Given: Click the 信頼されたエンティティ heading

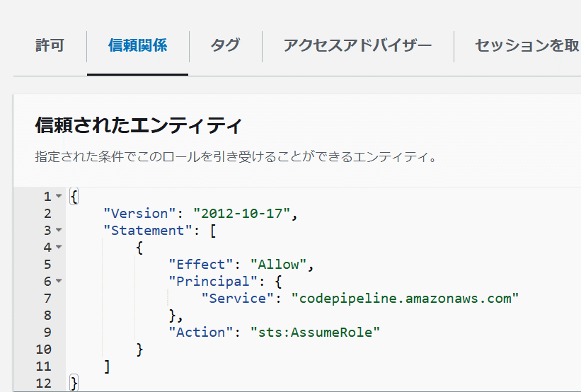Looking at the screenshot, I should pos(139,125).
